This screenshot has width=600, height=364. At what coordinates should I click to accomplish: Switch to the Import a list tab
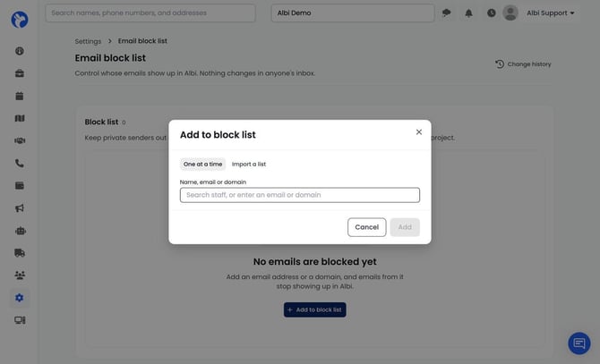(x=249, y=164)
